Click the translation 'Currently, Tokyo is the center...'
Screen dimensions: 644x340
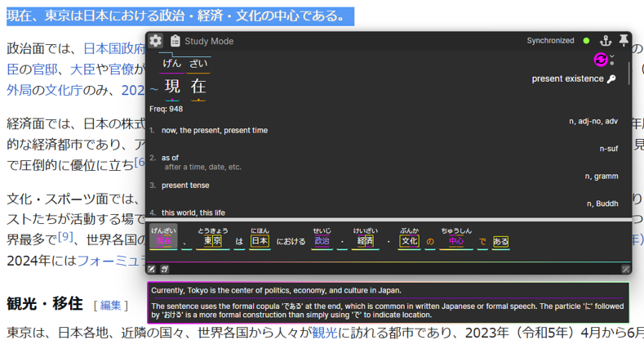(x=276, y=290)
